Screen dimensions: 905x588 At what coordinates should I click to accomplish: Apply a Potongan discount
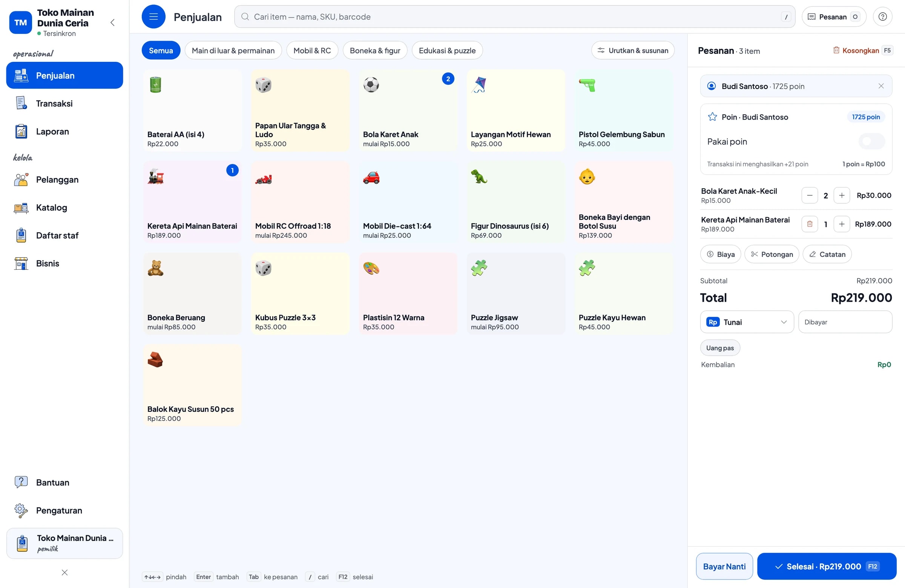click(772, 254)
